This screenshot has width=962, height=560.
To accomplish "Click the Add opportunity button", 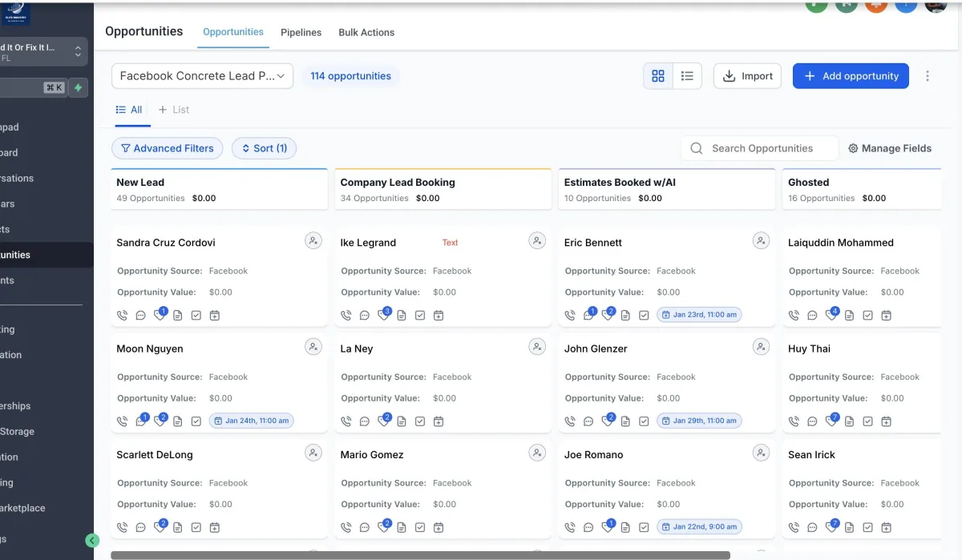I will (x=851, y=76).
